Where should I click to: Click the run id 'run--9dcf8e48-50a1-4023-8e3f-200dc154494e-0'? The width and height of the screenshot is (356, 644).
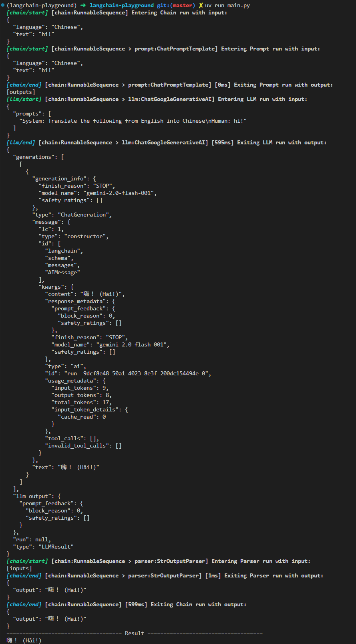136,374
